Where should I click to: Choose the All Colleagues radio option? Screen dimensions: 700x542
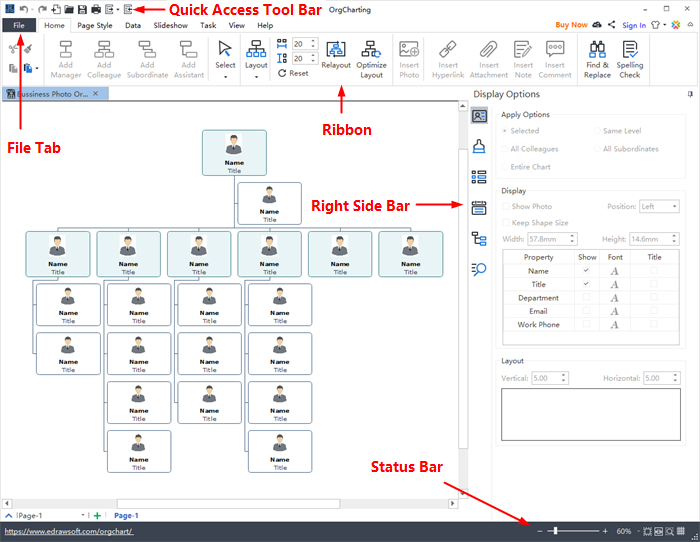(x=504, y=149)
